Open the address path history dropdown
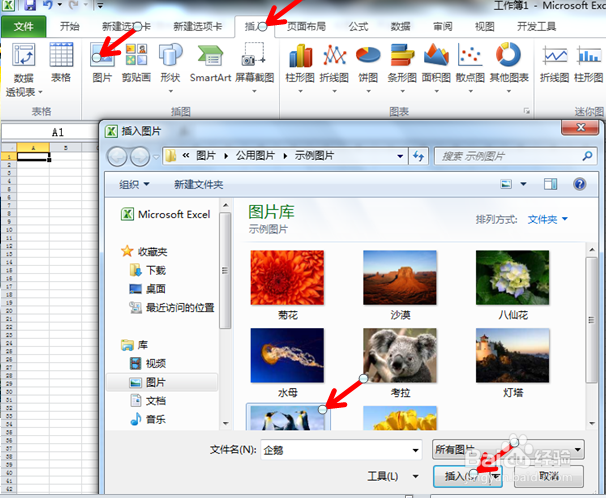 (x=400, y=156)
